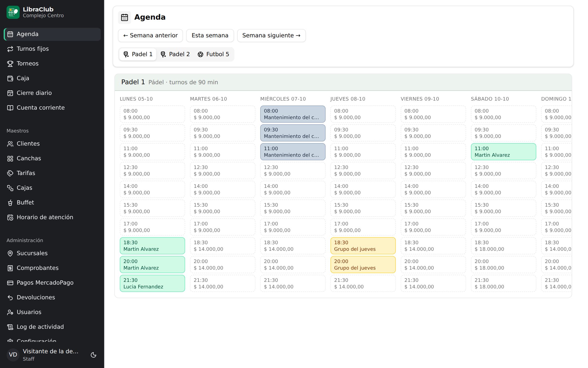Click the Torneos trophy icon
The height and width of the screenshot is (368, 588).
coord(10,64)
